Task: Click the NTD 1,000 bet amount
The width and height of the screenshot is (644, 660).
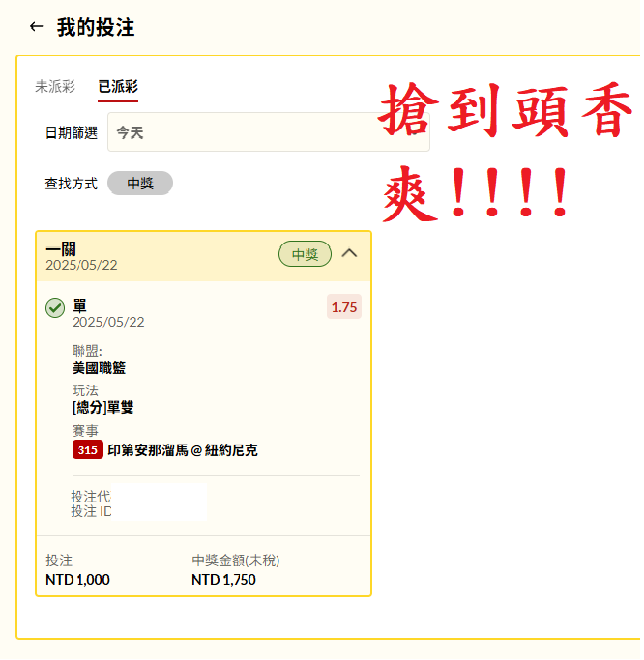Action: 78,581
